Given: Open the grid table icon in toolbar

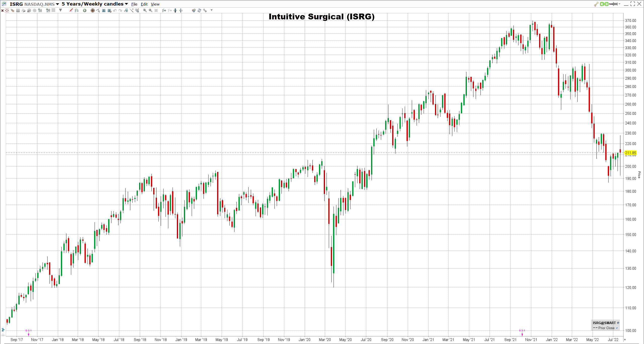Looking at the screenshot, I should [x=18, y=11].
